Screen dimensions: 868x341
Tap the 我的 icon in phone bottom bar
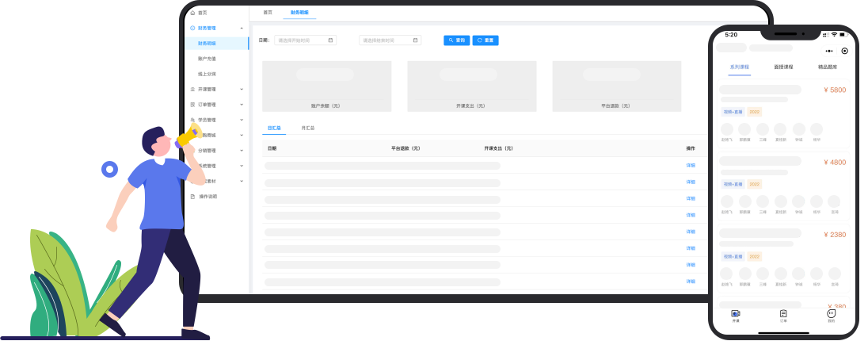(x=831, y=314)
